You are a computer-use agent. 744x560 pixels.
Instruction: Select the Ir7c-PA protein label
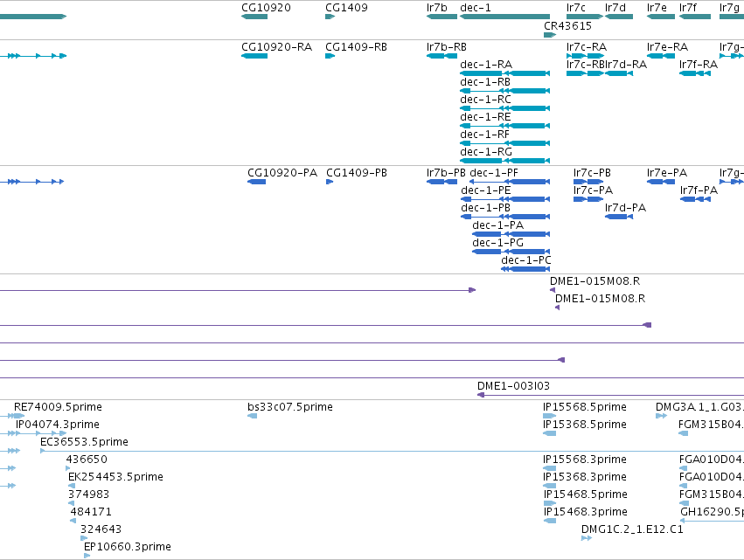[593, 190]
